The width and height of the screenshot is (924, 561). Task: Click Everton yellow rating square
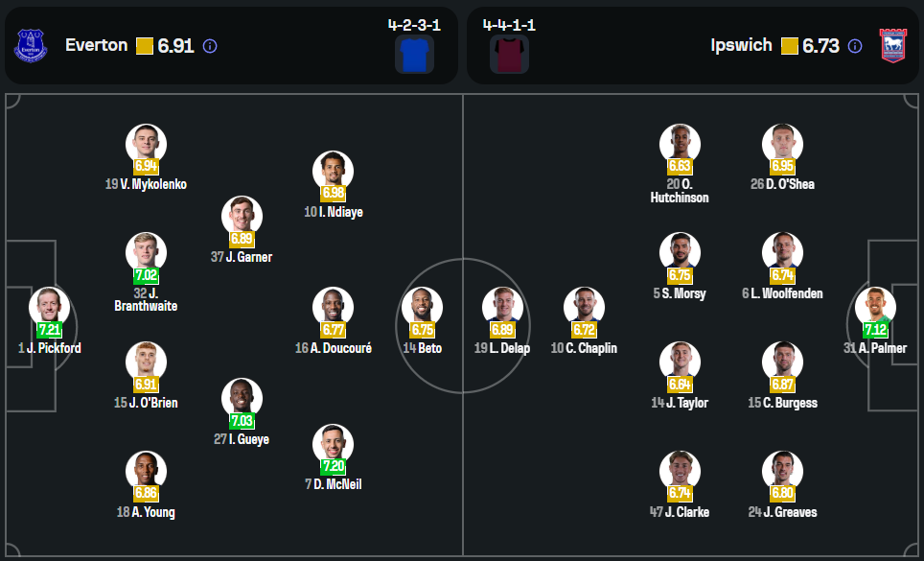tap(145, 46)
